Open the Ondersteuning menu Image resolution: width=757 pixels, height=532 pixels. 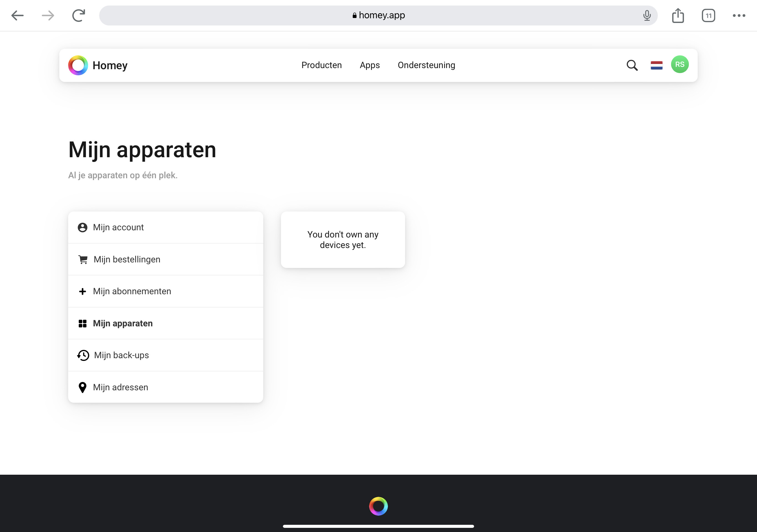pyautogui.click(x=426, y=65)
